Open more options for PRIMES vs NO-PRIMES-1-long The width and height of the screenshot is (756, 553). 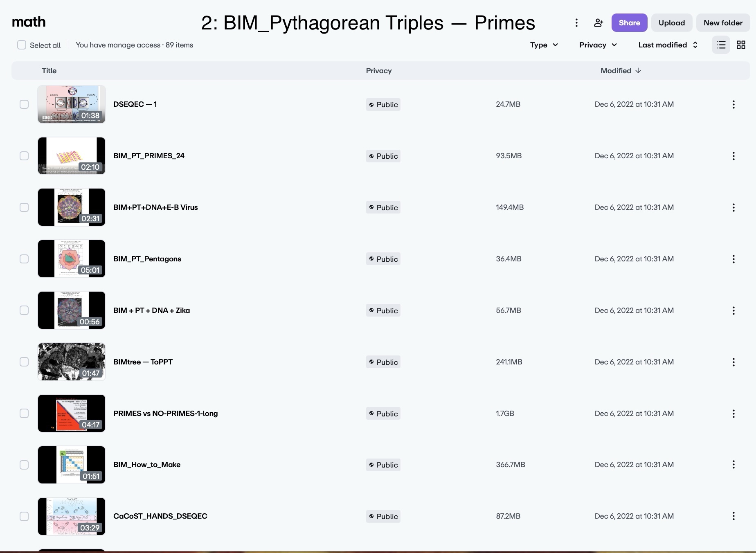[x=733, y=414]
